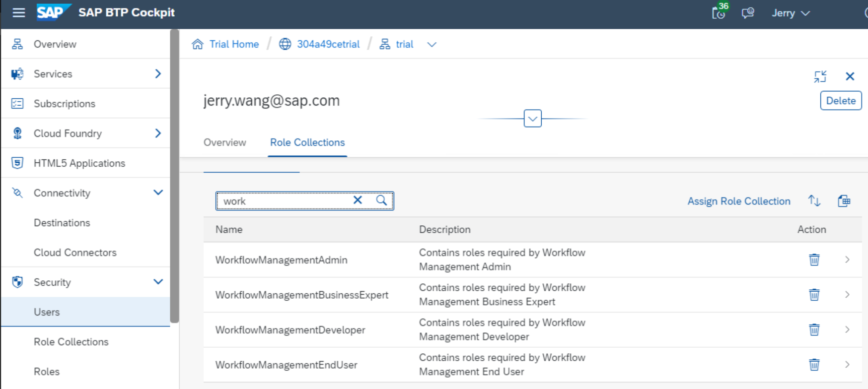
Task: Expand the header with the chevron button
Action: point(533,119)
